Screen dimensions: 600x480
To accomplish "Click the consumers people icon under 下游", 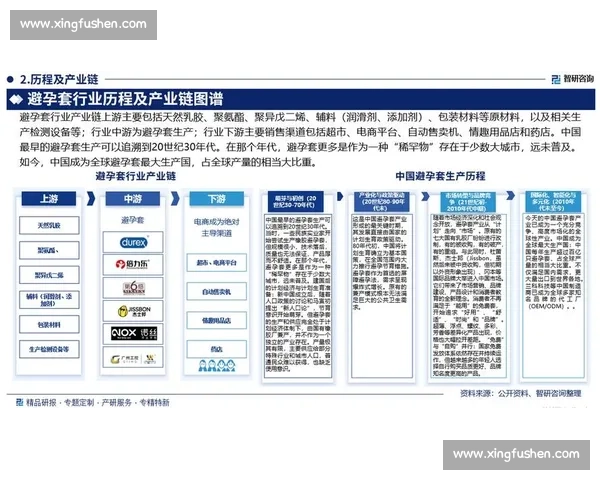I will pos(217,366).
